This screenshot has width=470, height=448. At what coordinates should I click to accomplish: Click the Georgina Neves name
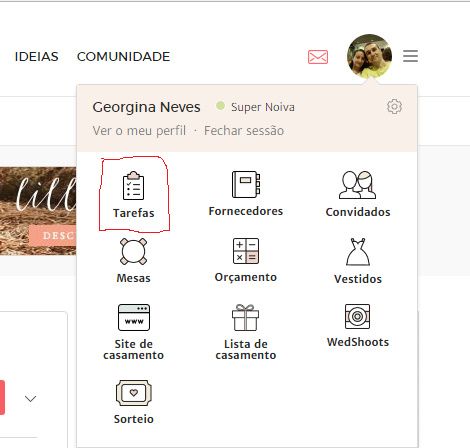pos(146,107)
